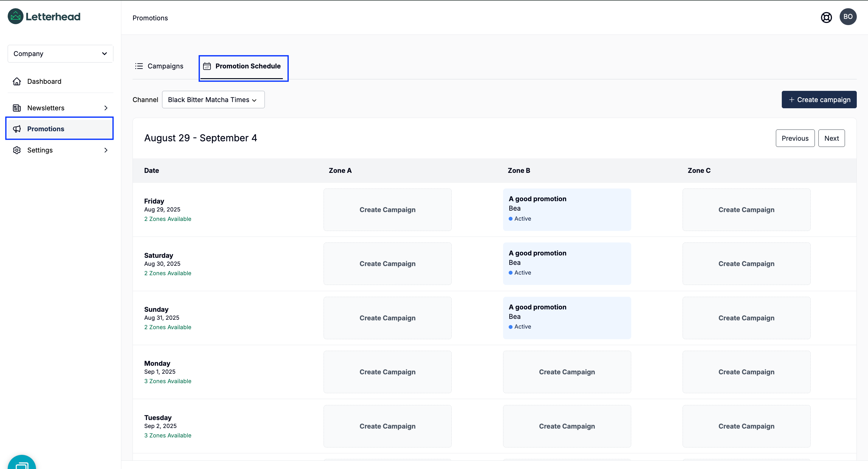Viewport: 868px width, 469px height.
Task: Create campaign in Zone C for Sunday
Action: (x=746, y=318)
